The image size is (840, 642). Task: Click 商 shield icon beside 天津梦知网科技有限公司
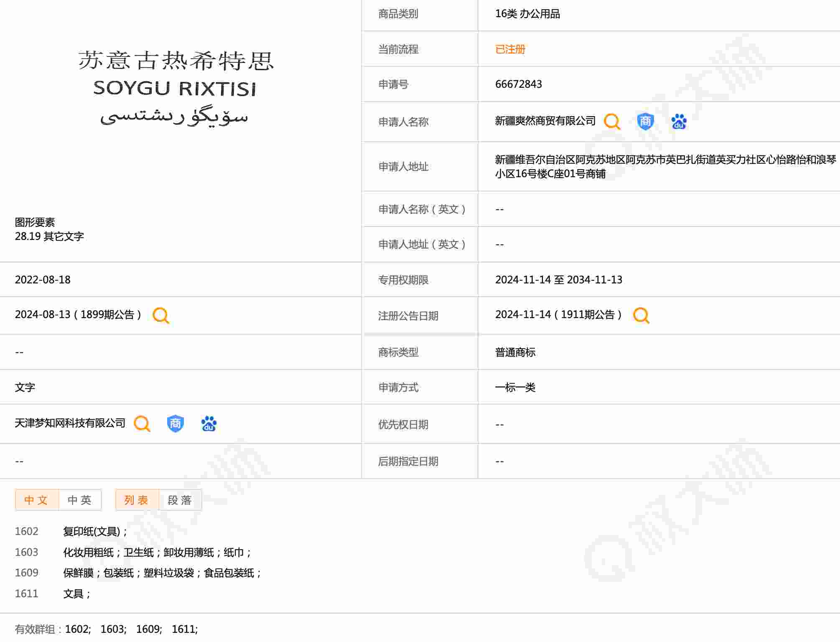click(175, 423)
